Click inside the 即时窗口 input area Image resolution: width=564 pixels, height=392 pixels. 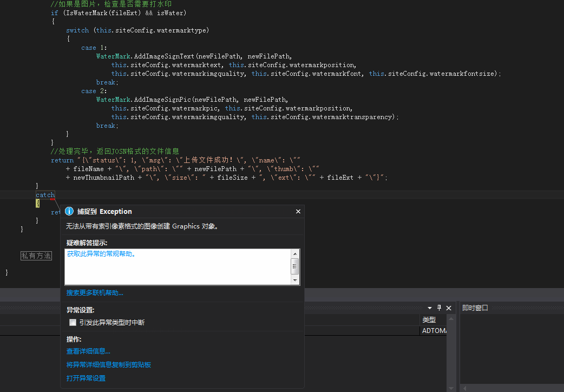[511, 347]
